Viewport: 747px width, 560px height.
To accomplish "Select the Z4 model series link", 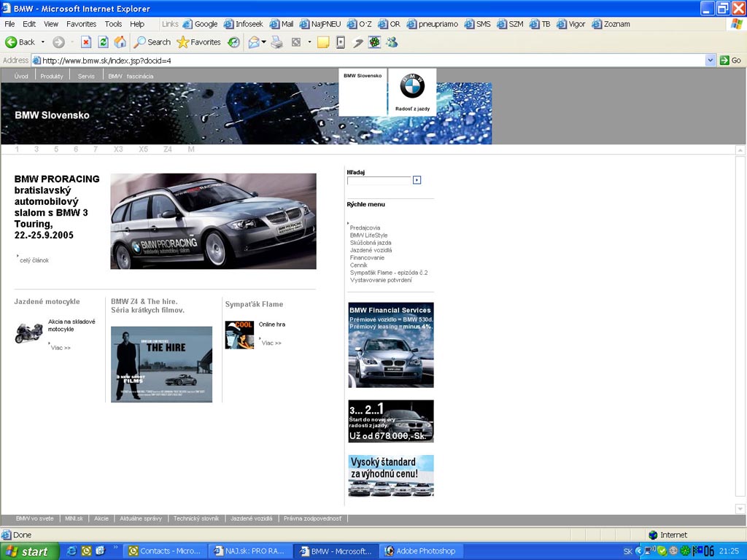I will [168, 149].
